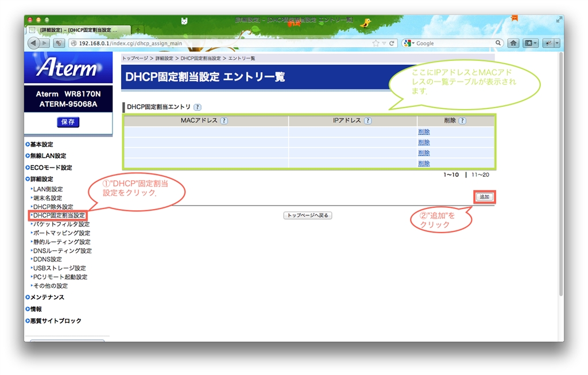Open help icon next to IPアドレス header
588x375 pixels.
[367, 121]
